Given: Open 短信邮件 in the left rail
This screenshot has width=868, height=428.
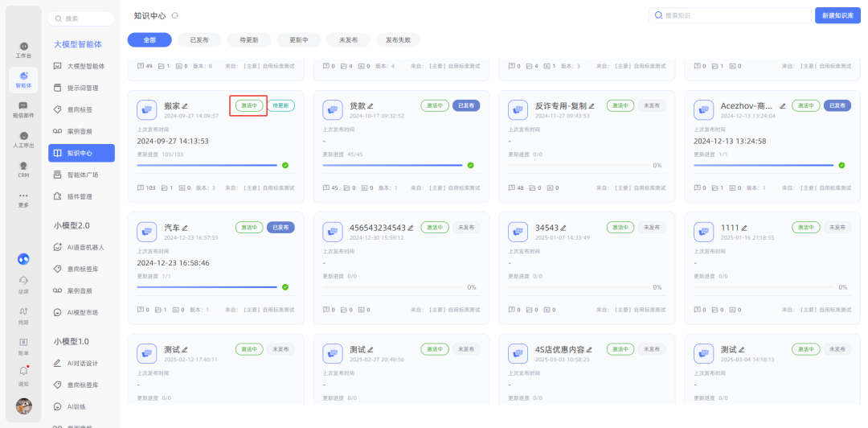Looking at the screenshot, I should (23, 109).
